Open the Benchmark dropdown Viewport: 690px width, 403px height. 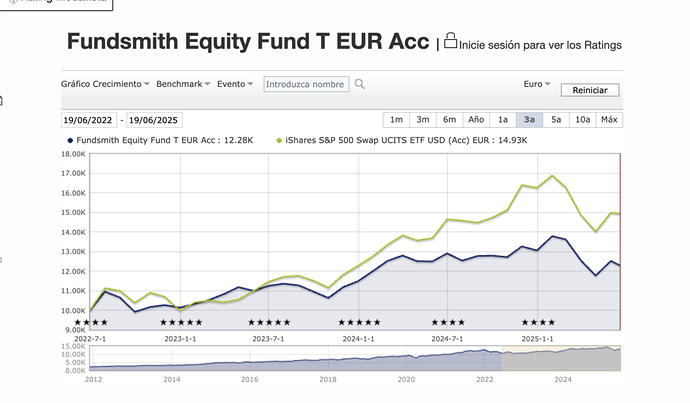[x=183, y=84]
